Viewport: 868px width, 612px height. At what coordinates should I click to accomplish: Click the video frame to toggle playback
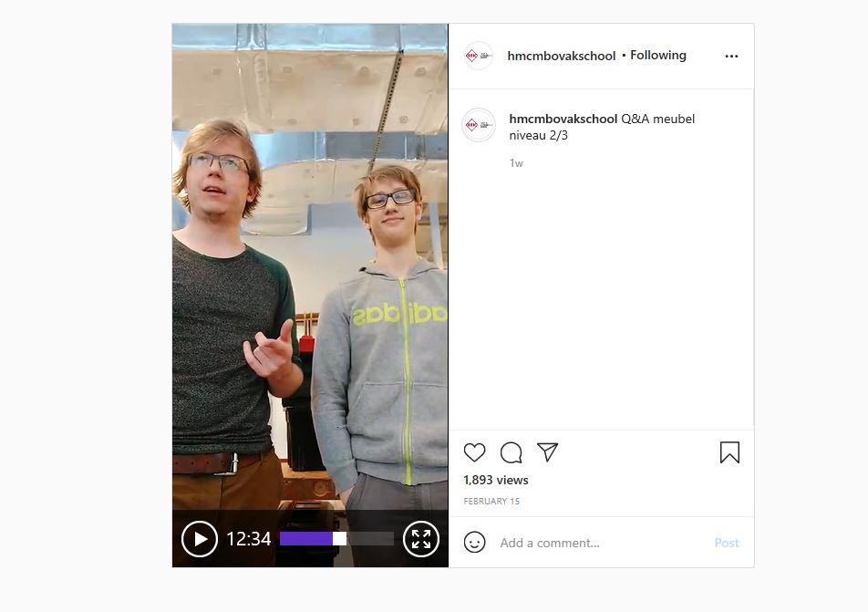310,265
